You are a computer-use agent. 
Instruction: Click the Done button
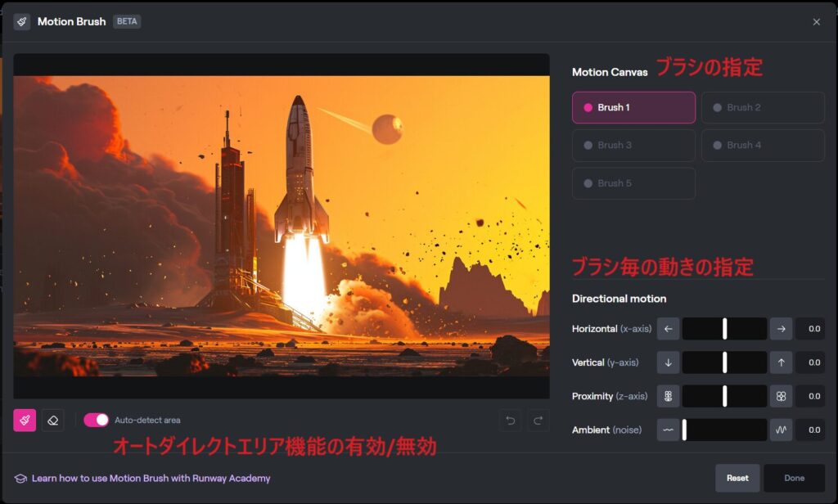pos(794,479)
